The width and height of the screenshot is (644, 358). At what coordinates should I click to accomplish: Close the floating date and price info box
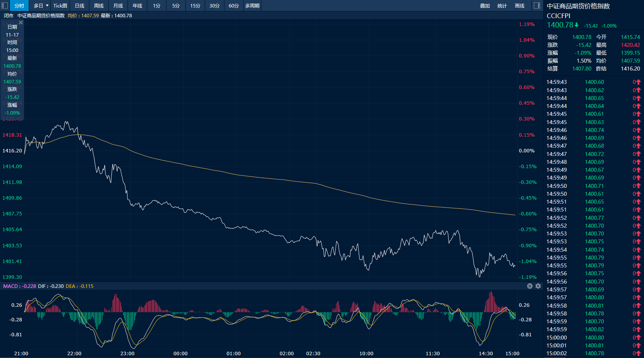[21, 22]
